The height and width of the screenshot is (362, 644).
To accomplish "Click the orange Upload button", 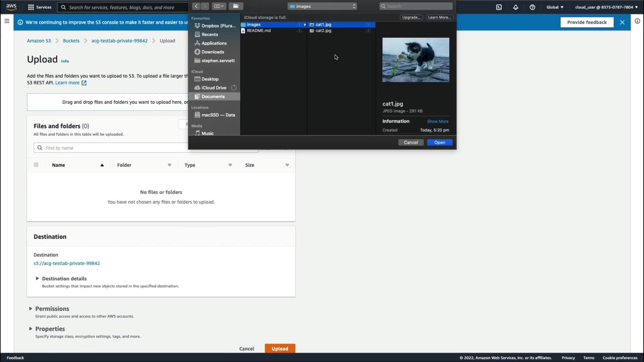I will [x=280, y=349].
